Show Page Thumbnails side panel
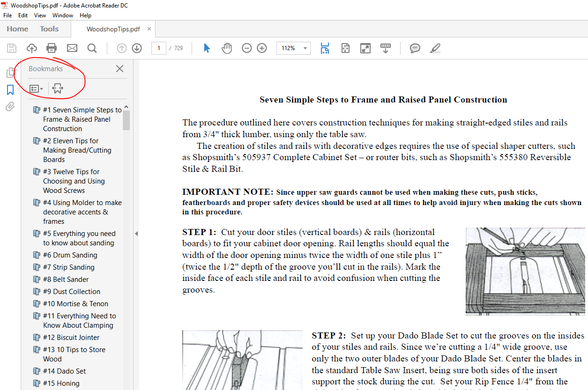 10,73
